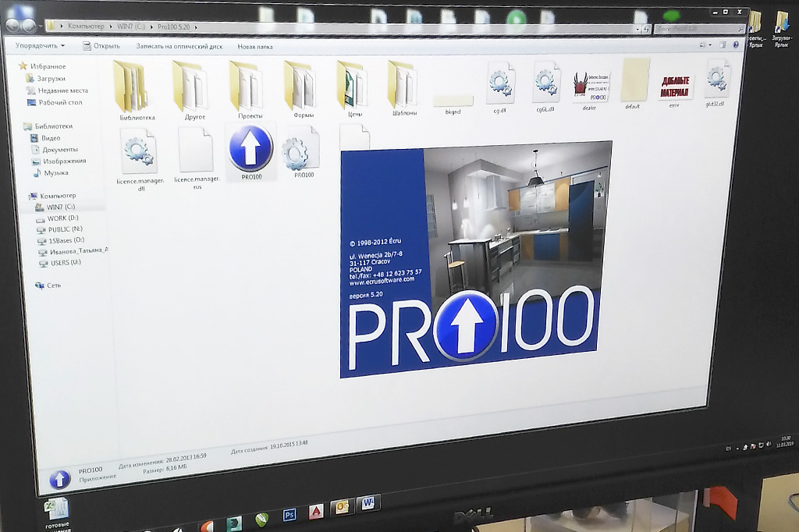This screenshot has height=532, width=799.
Task: Toggle the preview pane button
Action: point(722,44)
